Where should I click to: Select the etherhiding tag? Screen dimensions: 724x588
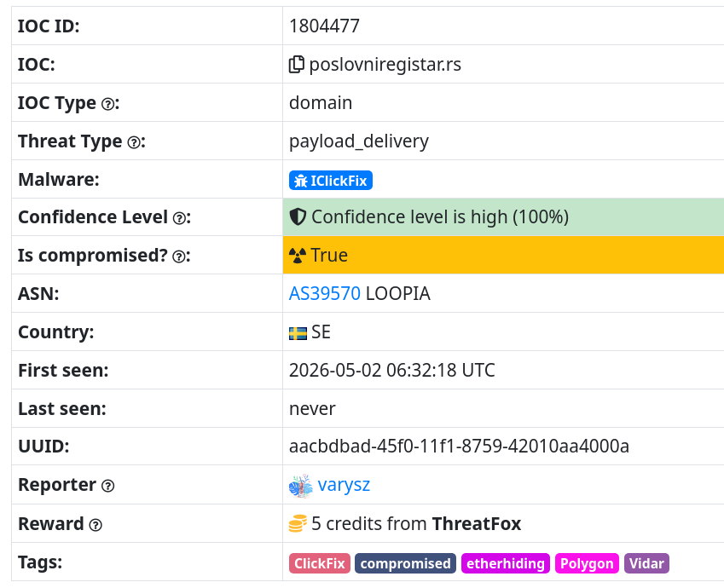click(506, 563)
